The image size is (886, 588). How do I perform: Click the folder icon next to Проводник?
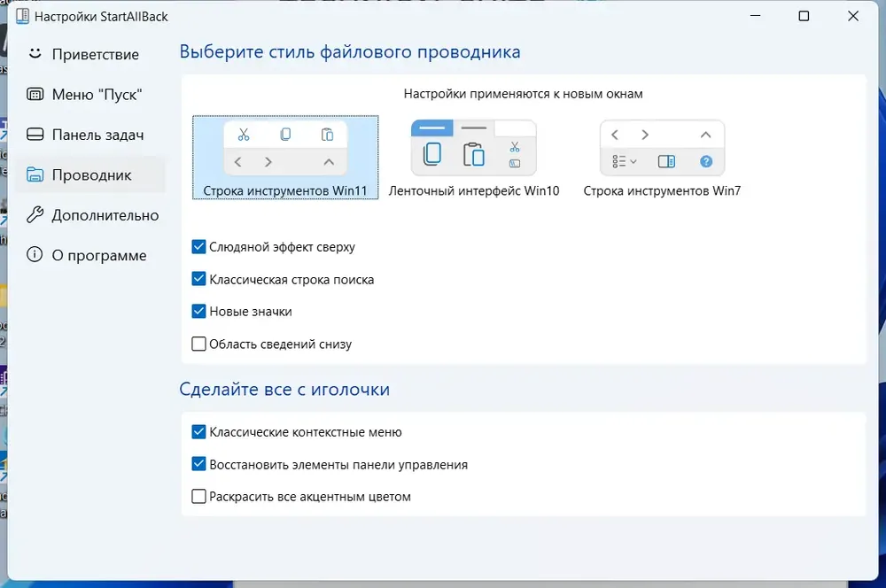click(35, 174)
